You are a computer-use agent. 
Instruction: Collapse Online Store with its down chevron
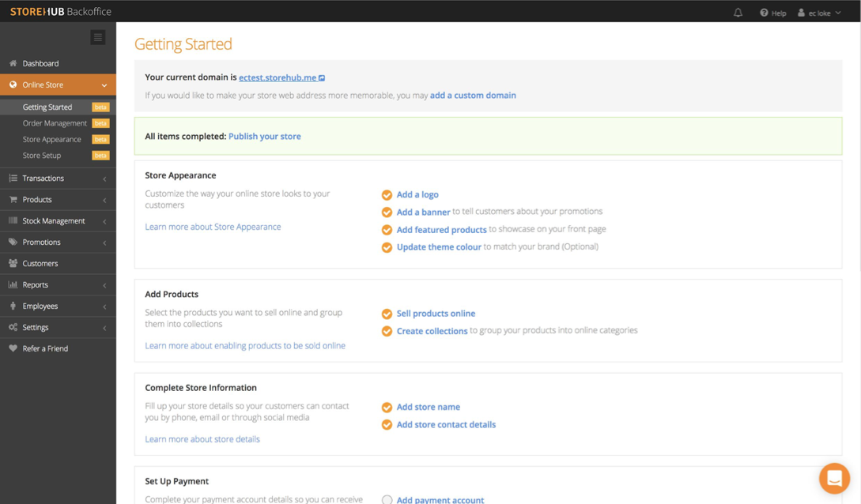click(x=104, y=85)
